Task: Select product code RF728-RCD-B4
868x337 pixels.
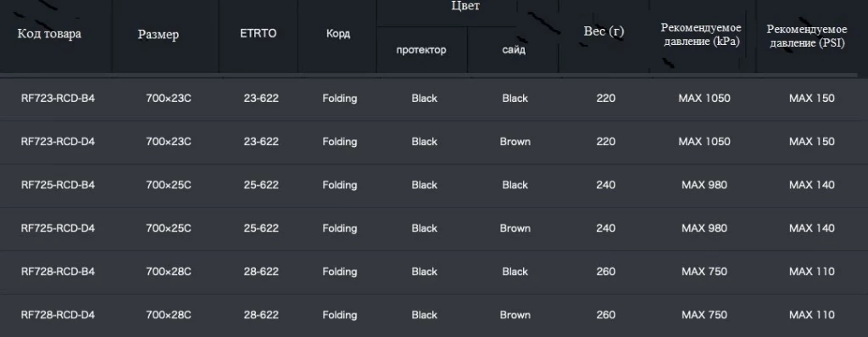Action: click(x=58, y=272)
